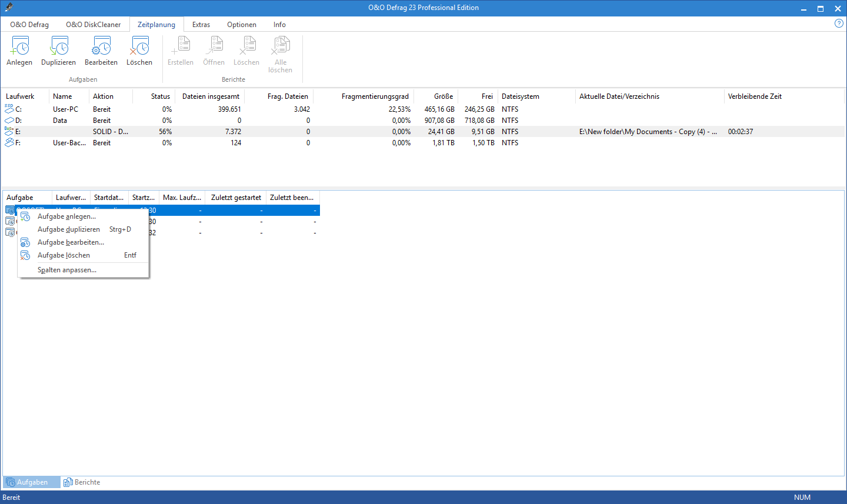Click icon beside Aufgabe bearbeiten

click(25, 242)
